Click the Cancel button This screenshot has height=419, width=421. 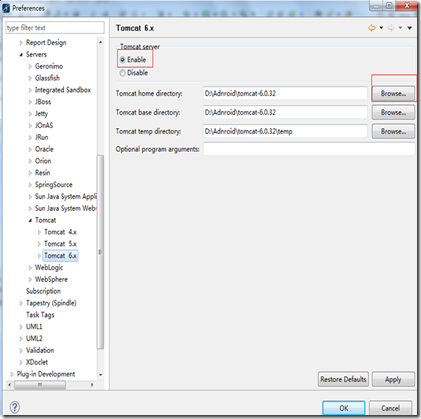tap(390, 408)
